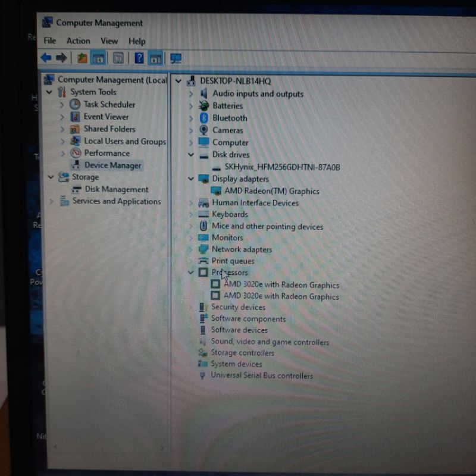The height and width of the screenshot is (476, 476).
Task: Click the Event Viewer icon in tree
Action: tap(75, 117)
